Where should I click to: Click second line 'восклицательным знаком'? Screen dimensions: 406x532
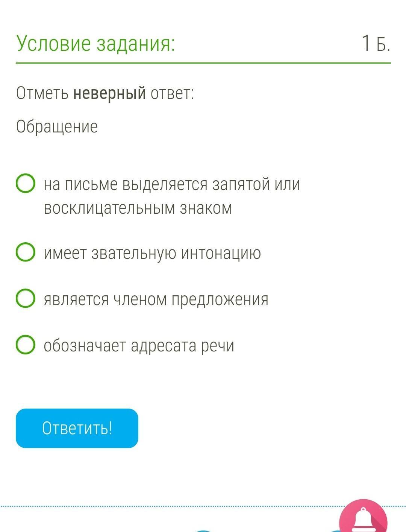(138, 208)
